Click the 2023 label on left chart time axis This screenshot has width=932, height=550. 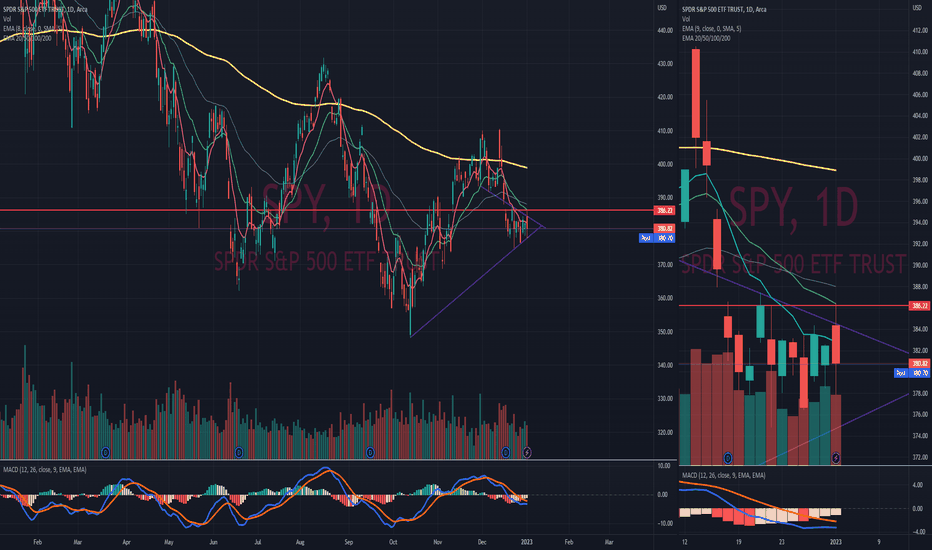coord(527,542)
